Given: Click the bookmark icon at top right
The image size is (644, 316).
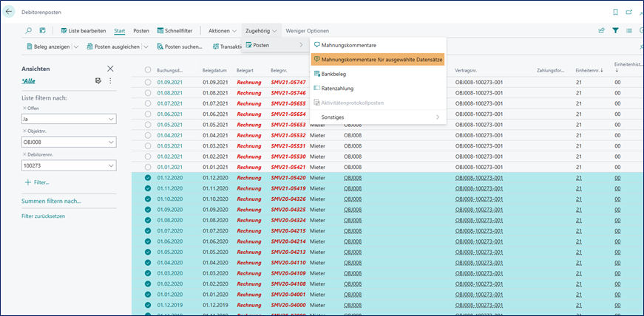Looking at the screenshot, I should (x=616, y=12).
